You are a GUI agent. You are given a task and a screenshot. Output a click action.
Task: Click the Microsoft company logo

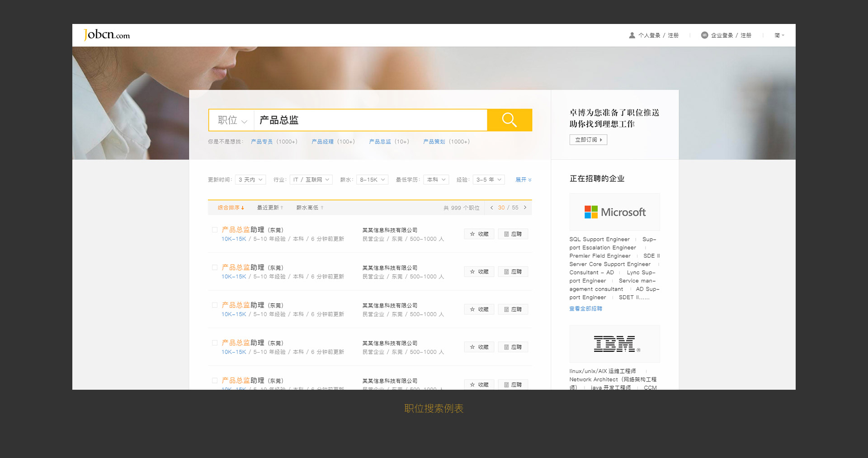tap(614, 212)
